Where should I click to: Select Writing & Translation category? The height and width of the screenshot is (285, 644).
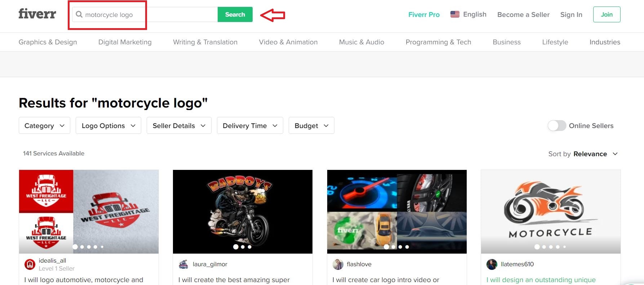point(205,42)
